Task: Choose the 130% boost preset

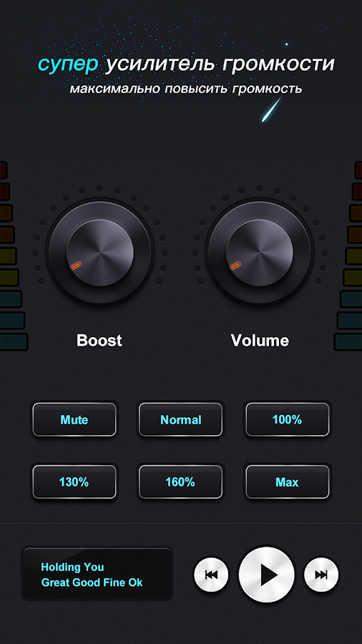Action: (x=74, y=482)
